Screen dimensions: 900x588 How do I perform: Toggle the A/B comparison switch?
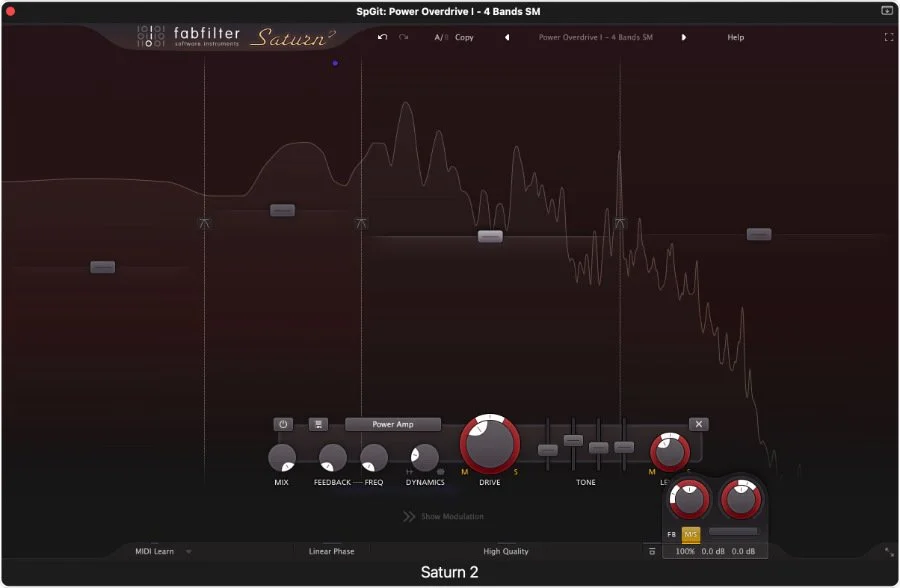click(x=441, y=37)
